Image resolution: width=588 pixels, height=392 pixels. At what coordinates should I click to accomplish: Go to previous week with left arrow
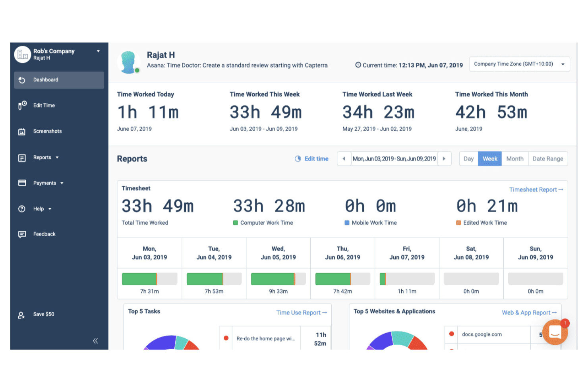pos(344,159)
